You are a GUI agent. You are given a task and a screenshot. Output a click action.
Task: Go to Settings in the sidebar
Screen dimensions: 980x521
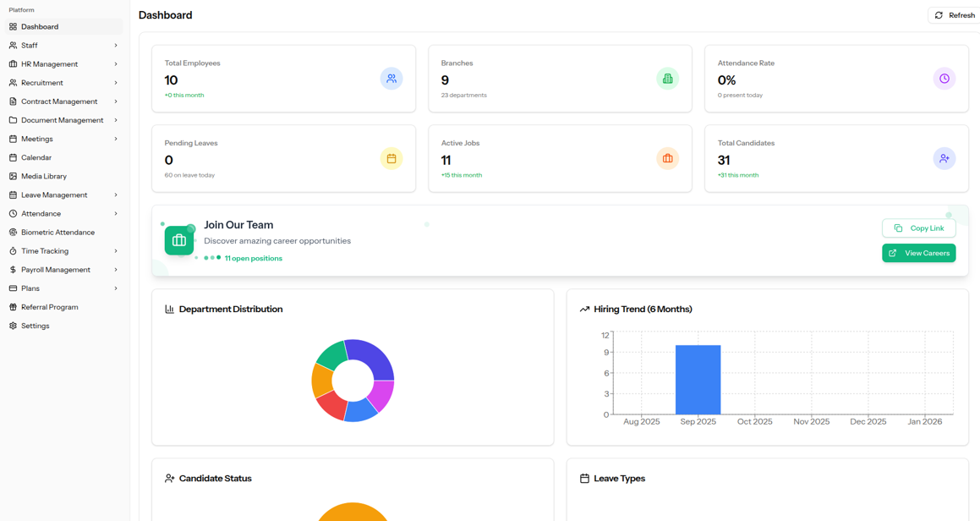pyautogui.click(x=35, y=326)
